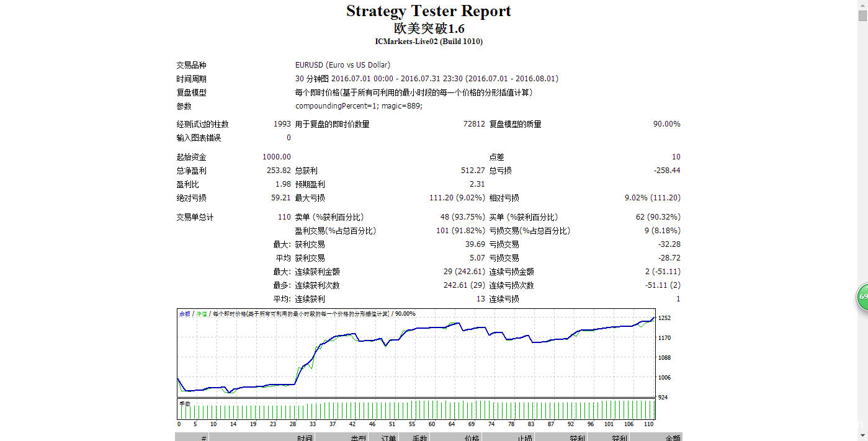Click the 手数 label in the bar chart
The image size is (868, 441).
coord(185,404)
